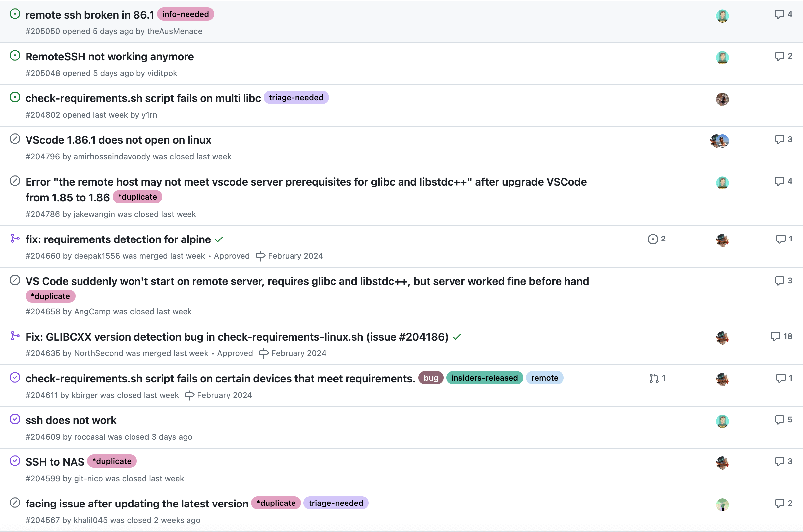Open comments on issue #204658
803x532 pixels.
click(x=783, y=281)
